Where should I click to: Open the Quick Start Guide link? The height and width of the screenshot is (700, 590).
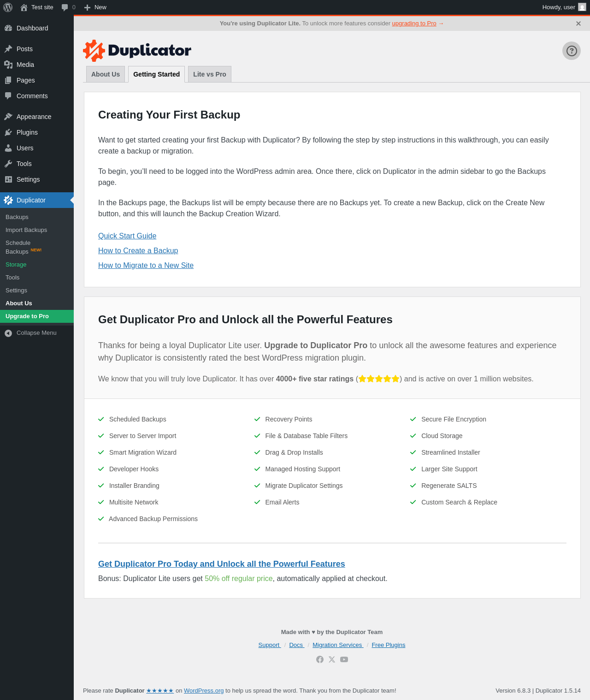(x=127, y=236)
